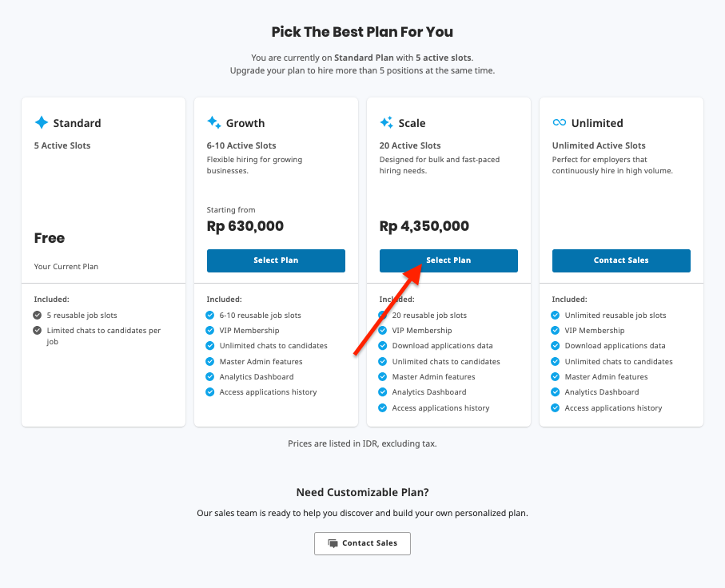The height and width of the screenshot is (588, 725).
Task: Click checkmark beside Limited chats to candidates
Action: point(38,331)
